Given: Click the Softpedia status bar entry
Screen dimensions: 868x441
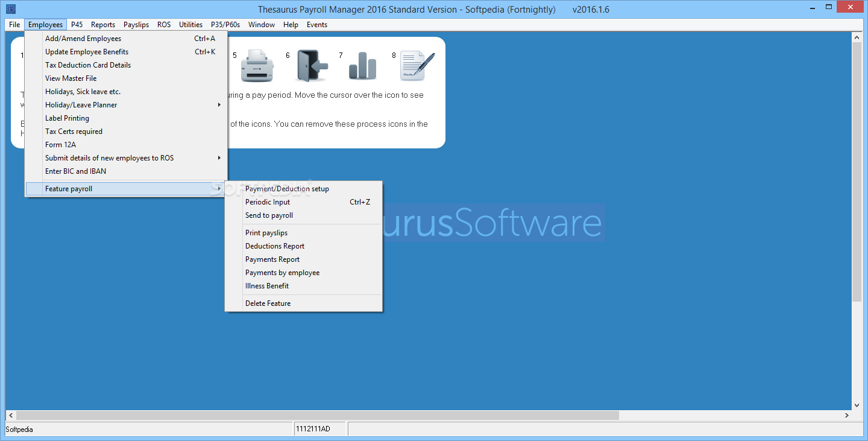Looking at the screenshot, I should pos(148,430).
